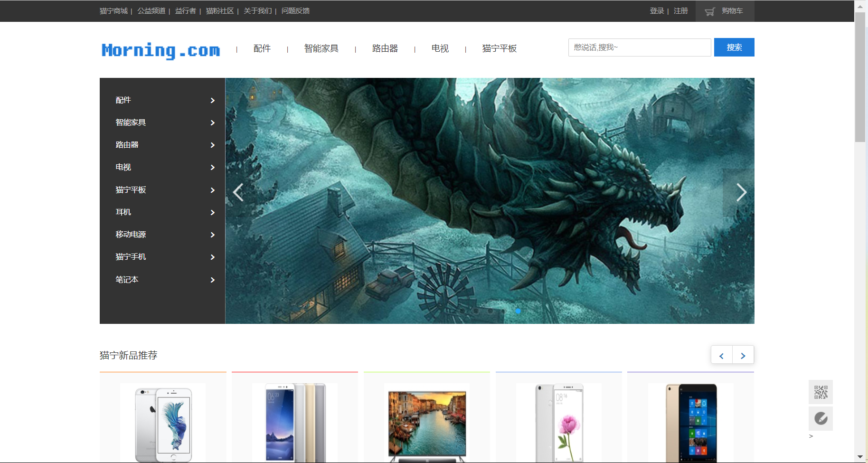Open the 问题反馈 link
The image size is (868, 463).
(295, 11)
